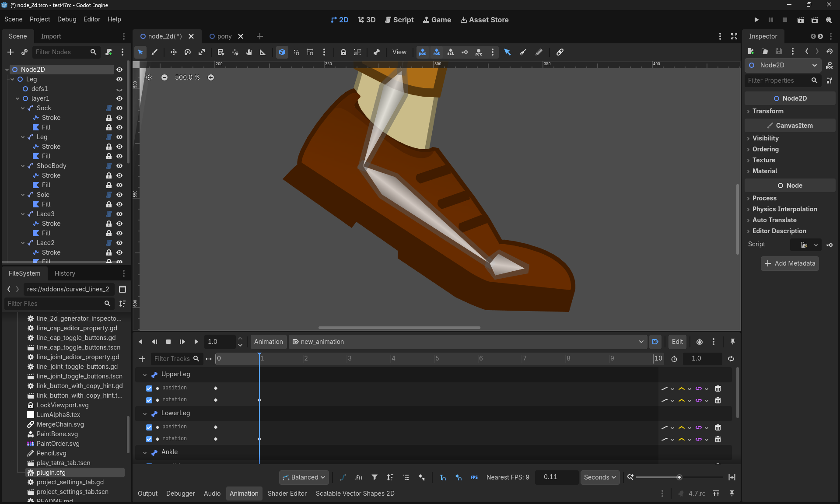This screenshot has height=504, width=840.
Task: Switch to the Script workspace
Action: (x=399, y=20)
